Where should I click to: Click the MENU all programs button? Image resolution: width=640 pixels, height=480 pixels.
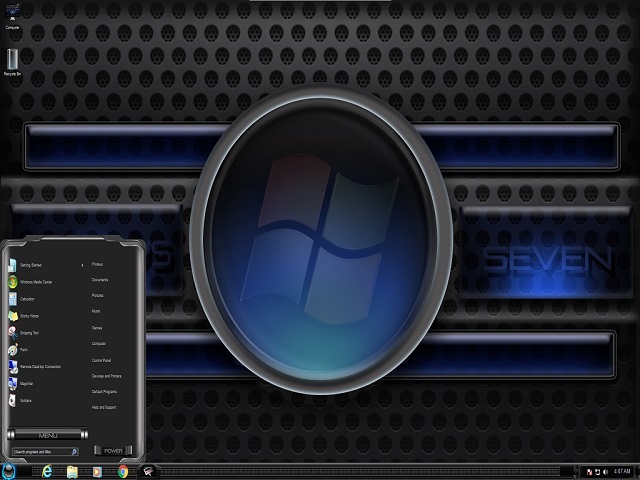click(x=48, y=435)
